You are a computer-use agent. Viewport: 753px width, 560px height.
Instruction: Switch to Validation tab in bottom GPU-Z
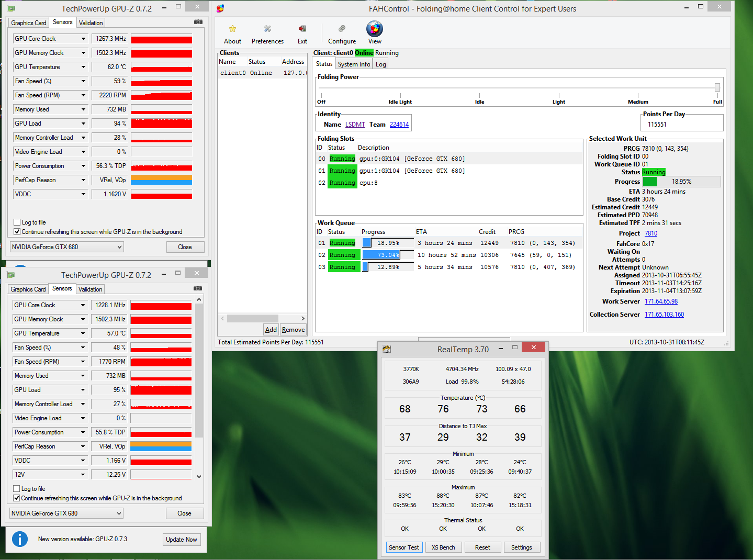[x=91, y=289]
